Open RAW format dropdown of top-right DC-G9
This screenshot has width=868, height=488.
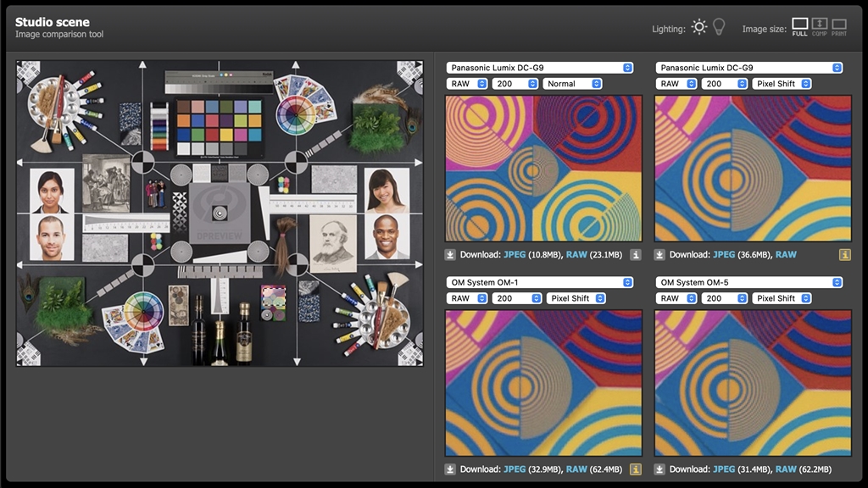click(x=676, y=84)
